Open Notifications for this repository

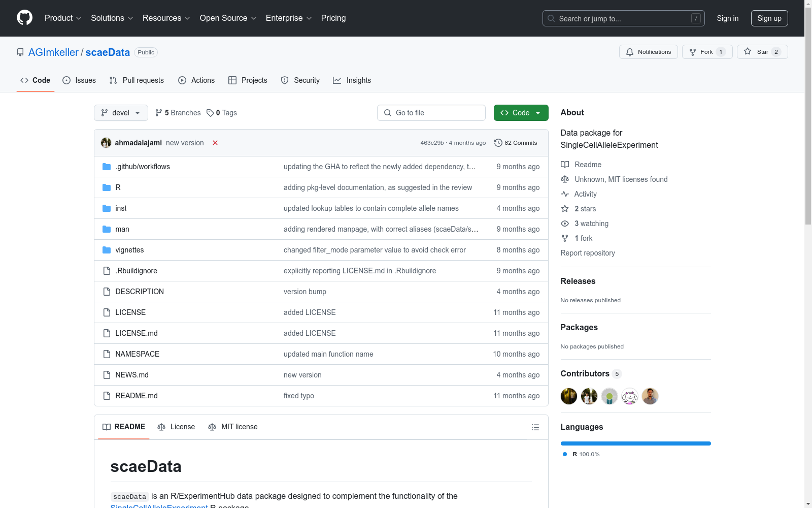(x=649, y=52)
